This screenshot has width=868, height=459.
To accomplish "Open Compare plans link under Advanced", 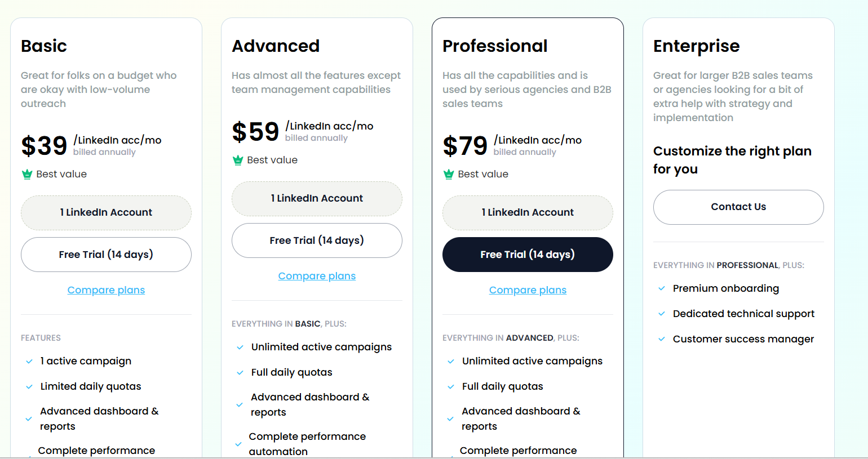I will tap(317, 276).
